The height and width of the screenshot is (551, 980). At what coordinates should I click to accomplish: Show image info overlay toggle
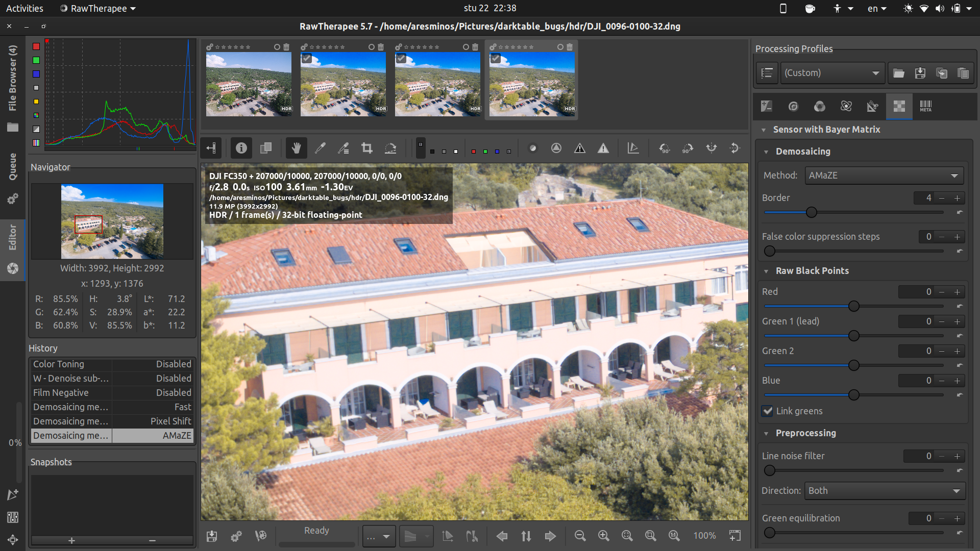[x=241, y=148]
